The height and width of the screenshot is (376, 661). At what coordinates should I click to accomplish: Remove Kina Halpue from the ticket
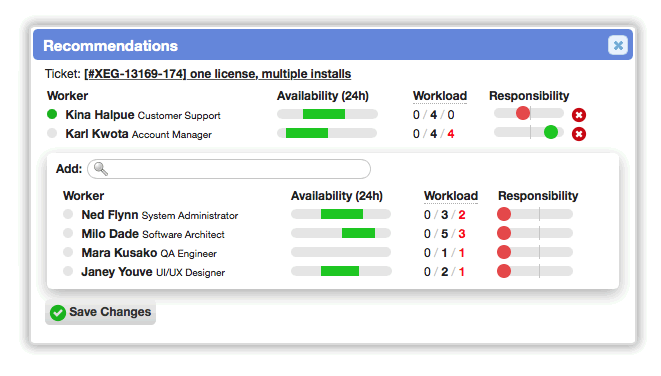pos(579,115)
